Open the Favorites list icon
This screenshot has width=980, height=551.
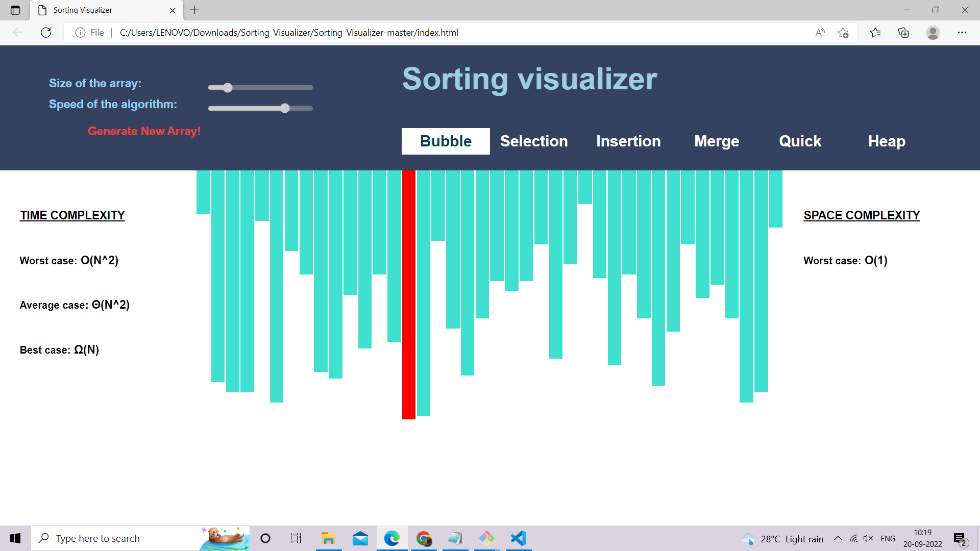tap(875, 33)
